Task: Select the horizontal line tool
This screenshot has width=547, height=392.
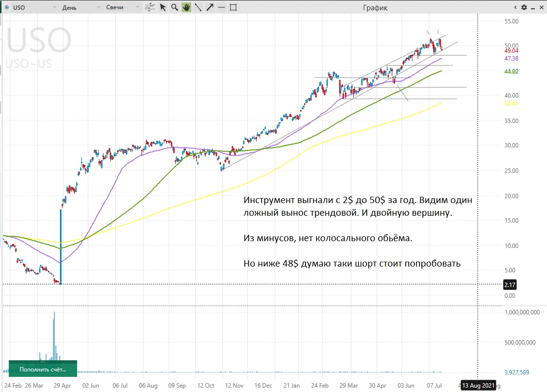Action: (221, 7)
